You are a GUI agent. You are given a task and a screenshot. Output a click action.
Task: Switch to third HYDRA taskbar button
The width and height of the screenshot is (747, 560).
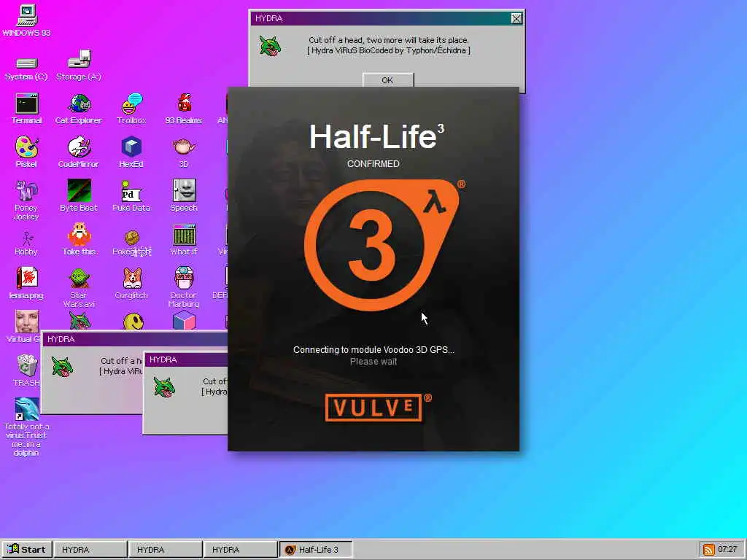coord(241,550)
